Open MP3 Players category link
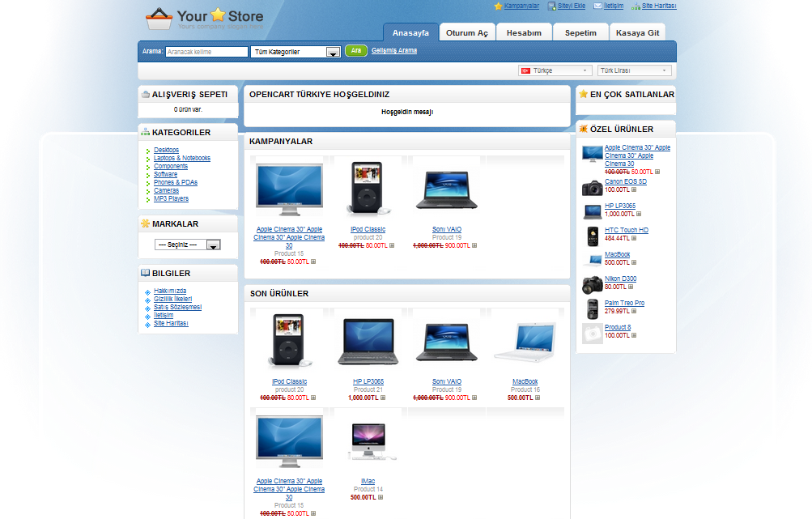This screenshot has height=519, width=812. pos(171,198)
